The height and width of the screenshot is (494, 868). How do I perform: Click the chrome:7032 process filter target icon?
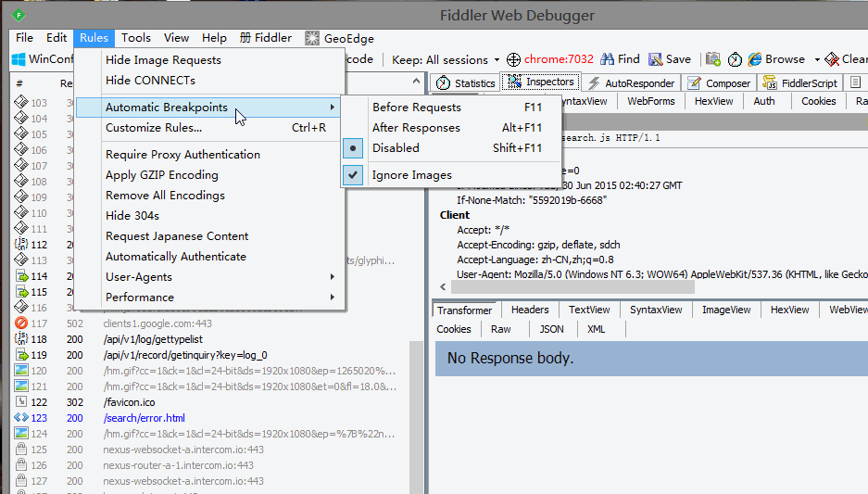point(514,59)
